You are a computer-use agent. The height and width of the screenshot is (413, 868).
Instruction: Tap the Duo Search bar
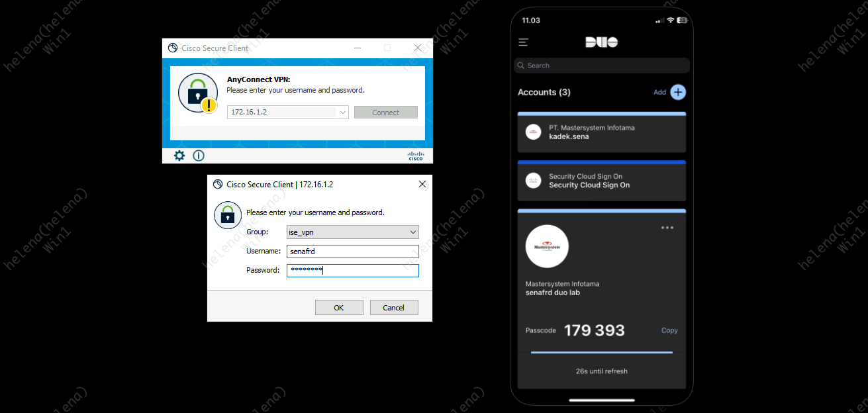tap(601, 66)
